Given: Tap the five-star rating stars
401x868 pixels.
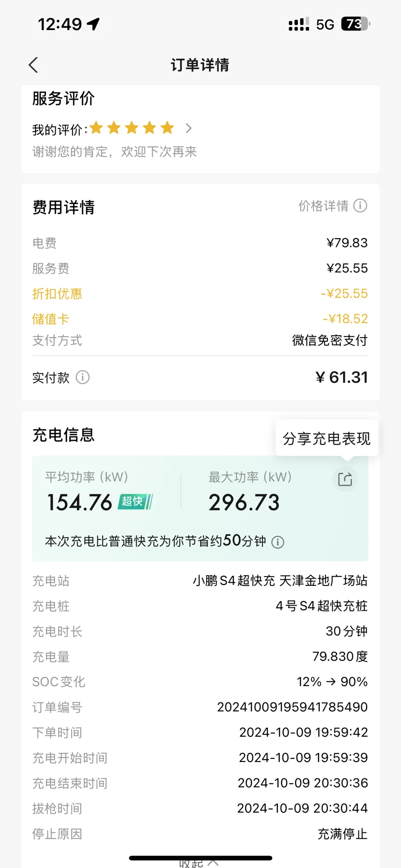Looking at the screenshot, I should point(132,128).
